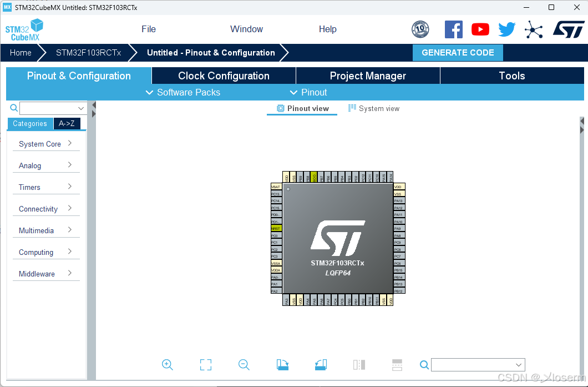Open the ST Twitter page icon

coord(506,29)
